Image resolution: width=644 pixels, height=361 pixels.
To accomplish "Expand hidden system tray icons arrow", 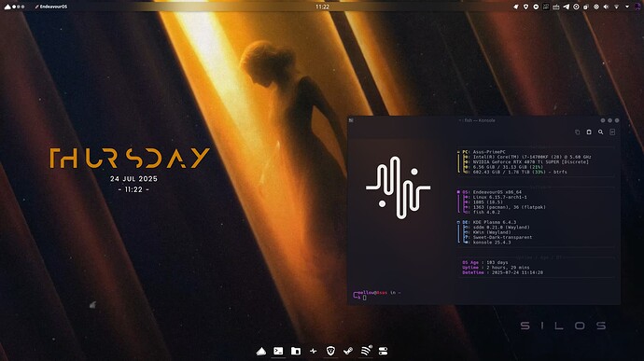I will coord(627,7).
